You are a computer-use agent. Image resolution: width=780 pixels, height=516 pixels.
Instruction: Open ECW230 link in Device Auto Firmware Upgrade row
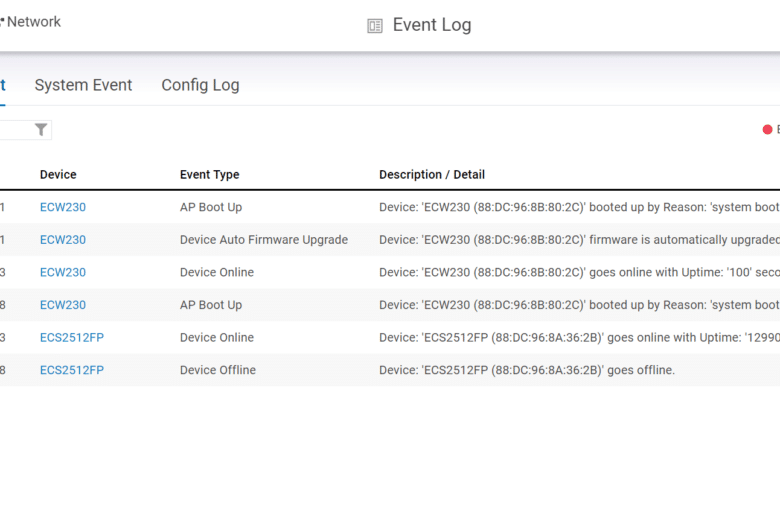coord(63,240)
